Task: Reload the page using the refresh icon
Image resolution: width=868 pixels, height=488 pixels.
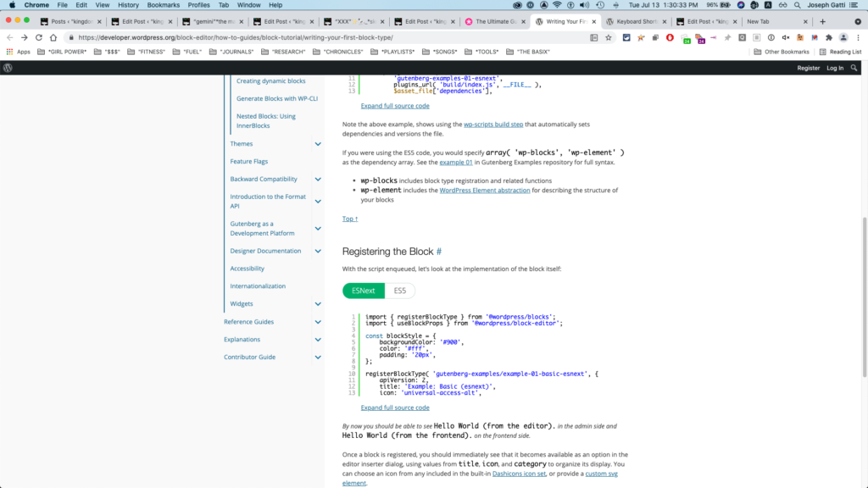Action: coord(38,37)
